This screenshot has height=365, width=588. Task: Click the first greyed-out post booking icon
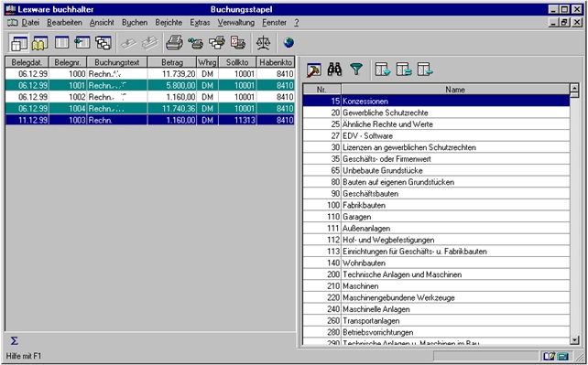128,43
